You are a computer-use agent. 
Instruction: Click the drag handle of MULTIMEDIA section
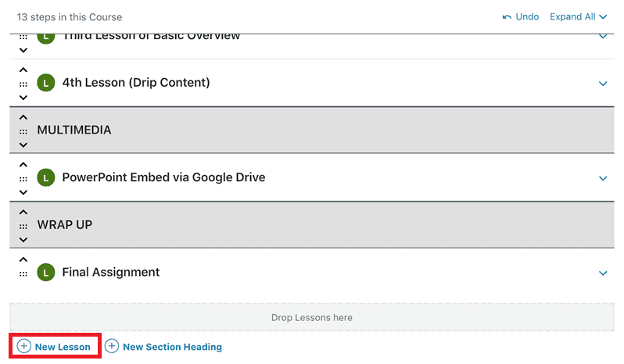pos(23,131)
